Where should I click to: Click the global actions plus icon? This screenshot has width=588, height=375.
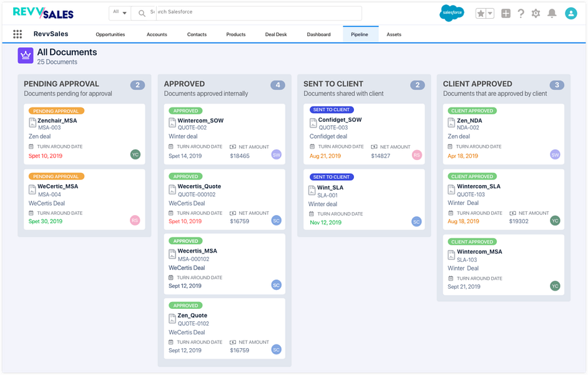[506, 14]
